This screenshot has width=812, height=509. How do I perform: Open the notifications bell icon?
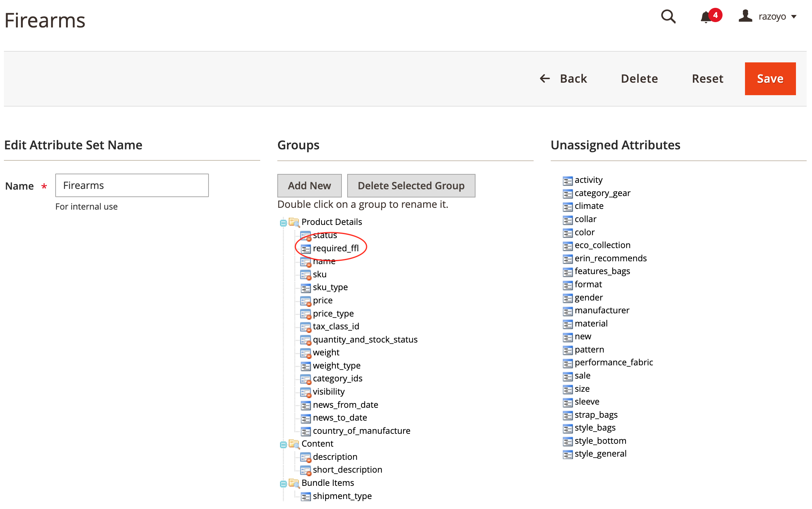[706, 17]
